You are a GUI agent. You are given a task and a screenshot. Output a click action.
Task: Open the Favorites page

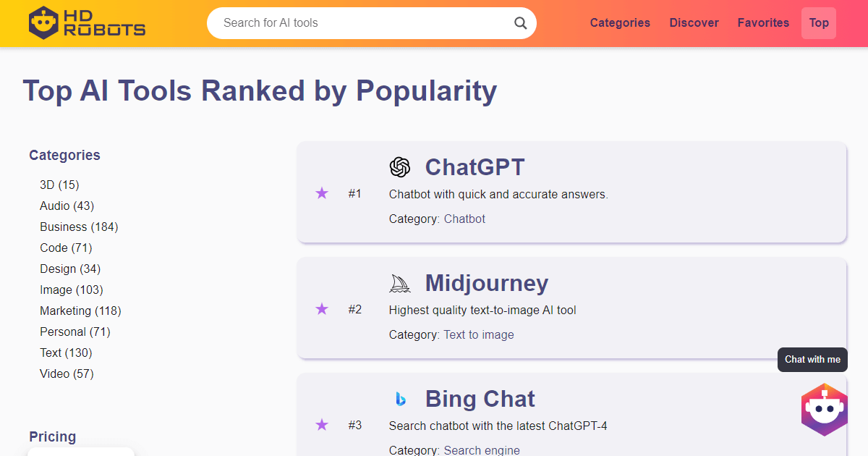[x=763, y=23]
